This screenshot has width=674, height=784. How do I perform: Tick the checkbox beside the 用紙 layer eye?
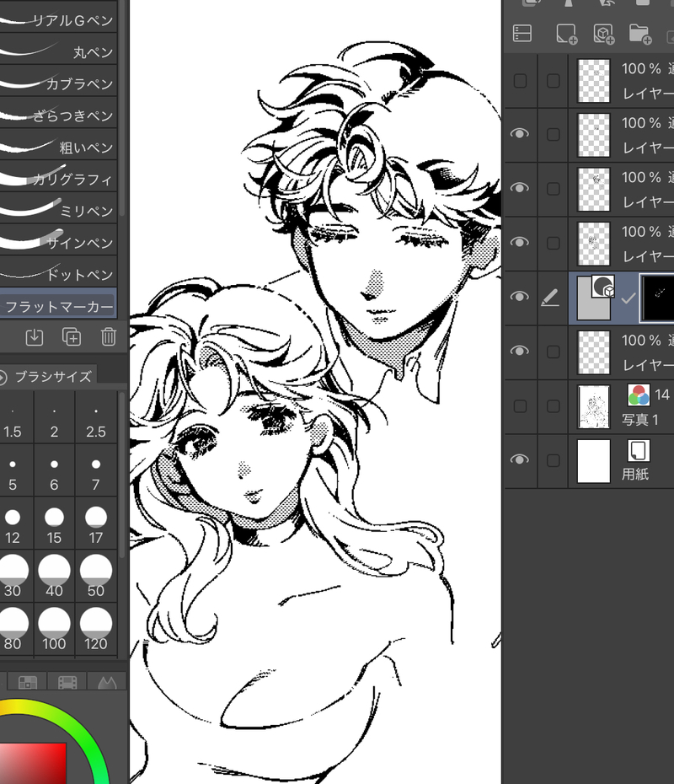coord(553,460)
